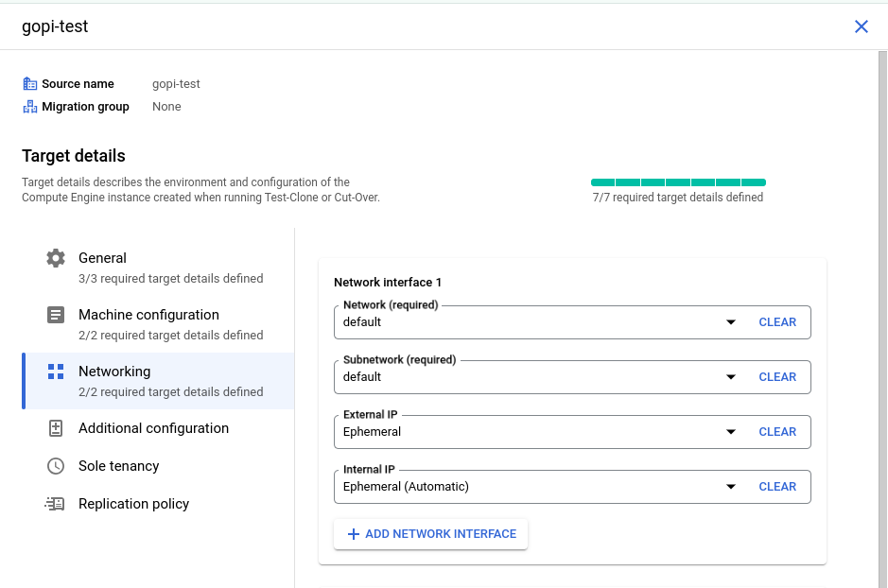
Task: Expand the Network dropdown arrow
Action: [x=731, y=322]
